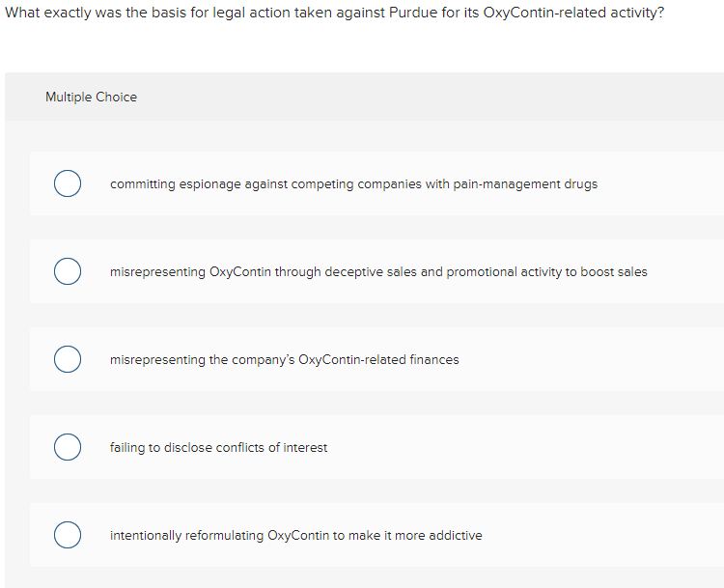Click the 'Multiple Choice' heading label

91,97
